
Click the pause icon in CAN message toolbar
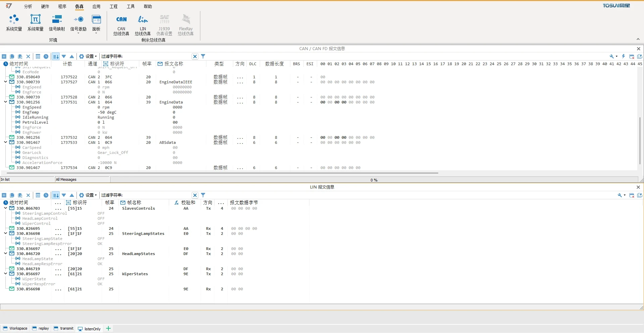pos(4,56)
